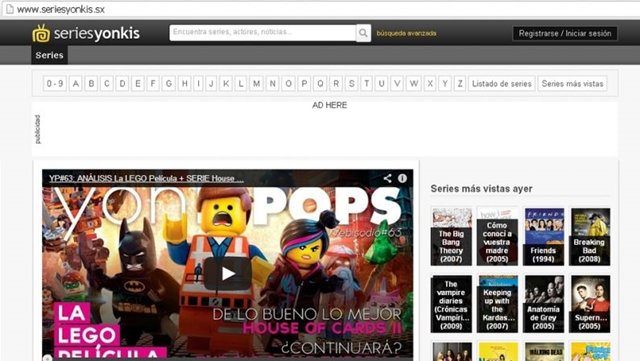
Task: Play the Yonkis Pops video
Action: 228,273
